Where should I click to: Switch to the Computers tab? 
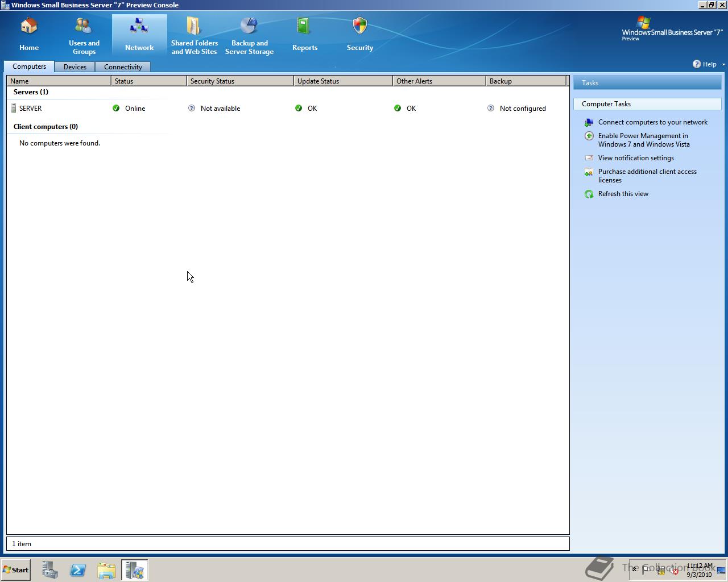coord(29,66)
